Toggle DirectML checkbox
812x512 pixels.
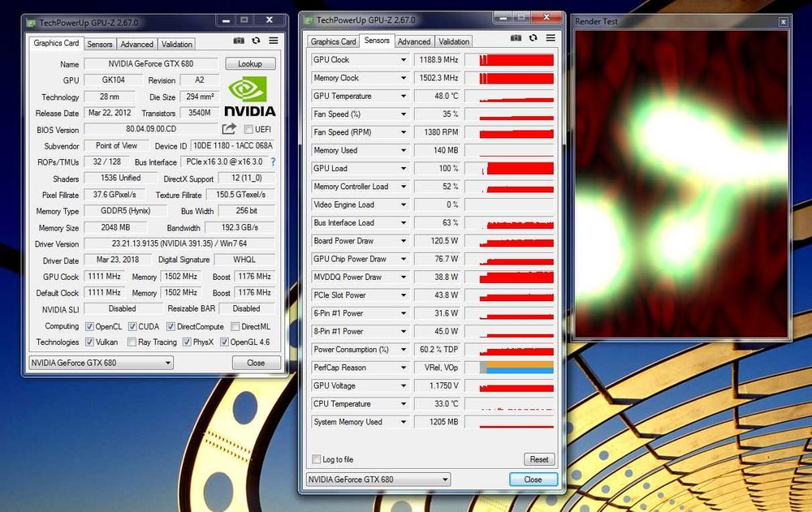[235, 327]
